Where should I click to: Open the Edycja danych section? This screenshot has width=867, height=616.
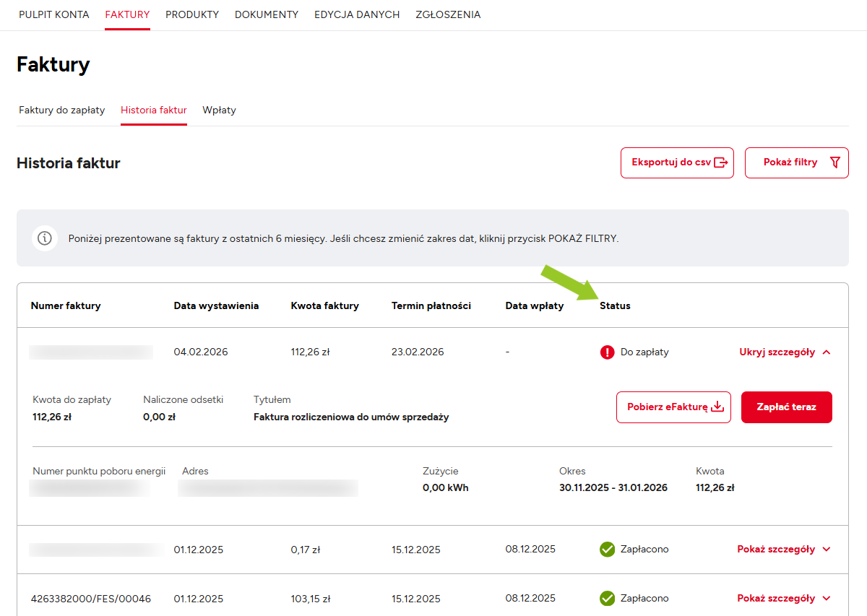[x=357, y=14]
